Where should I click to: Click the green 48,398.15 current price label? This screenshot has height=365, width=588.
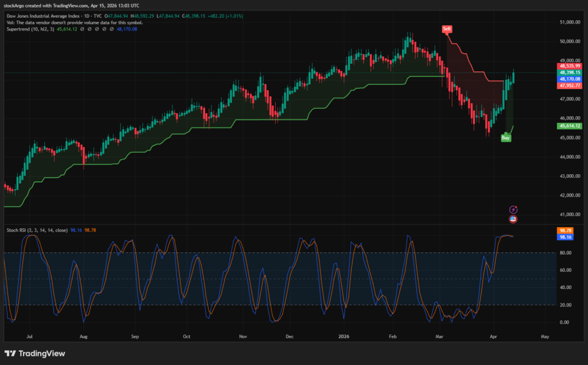[569, 73]
